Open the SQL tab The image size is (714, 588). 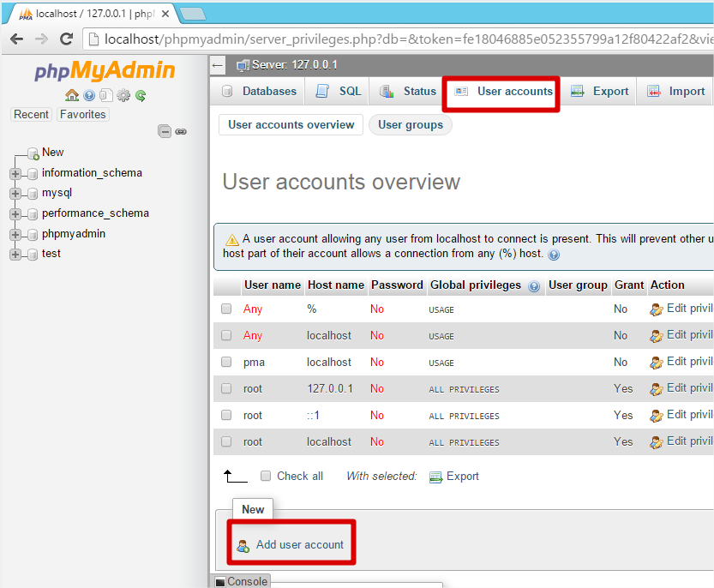point(339,92)
